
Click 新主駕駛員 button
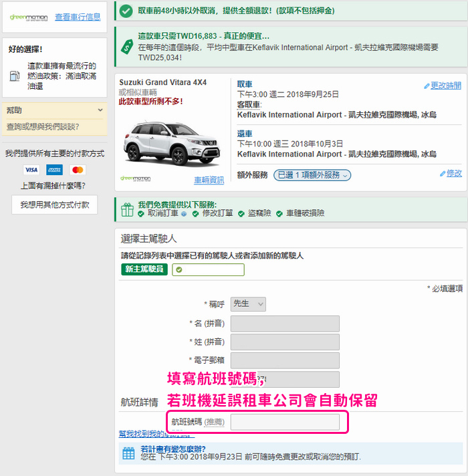coord(144,269)
